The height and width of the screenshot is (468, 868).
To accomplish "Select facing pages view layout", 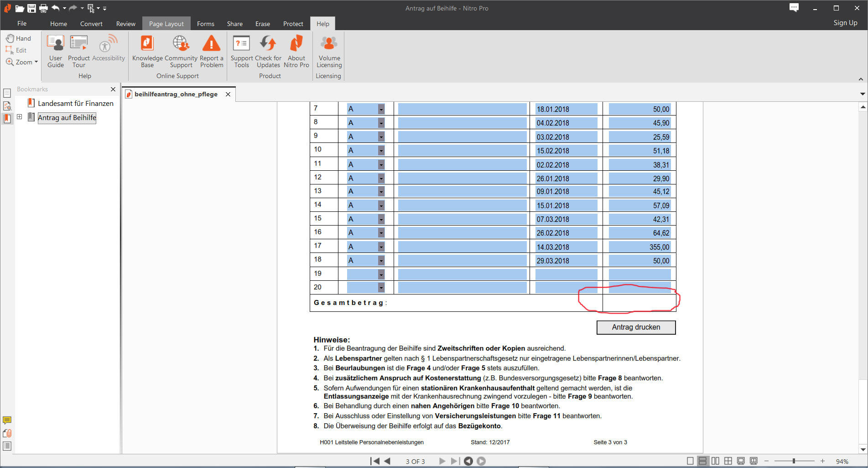I will pos(715,461).
